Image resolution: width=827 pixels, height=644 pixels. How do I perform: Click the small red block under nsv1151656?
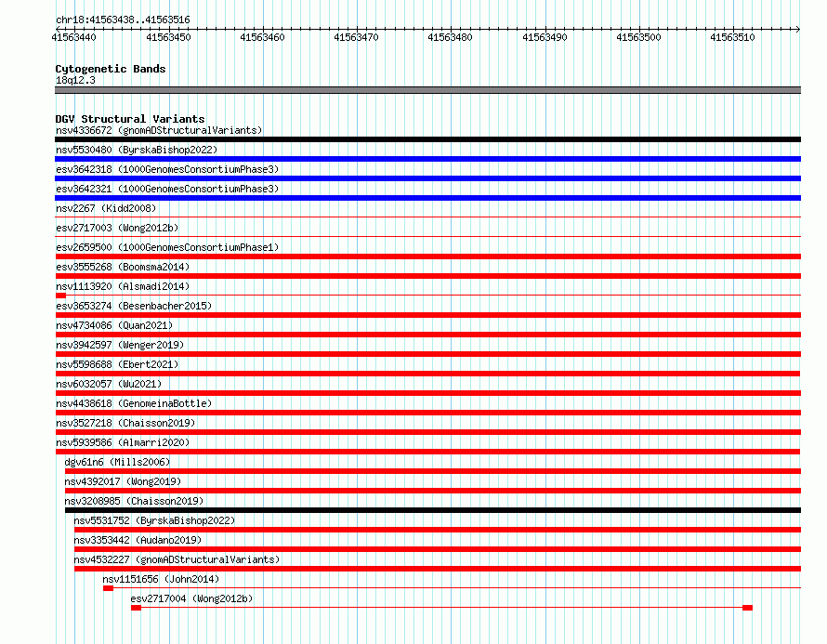tap(108, 588)
